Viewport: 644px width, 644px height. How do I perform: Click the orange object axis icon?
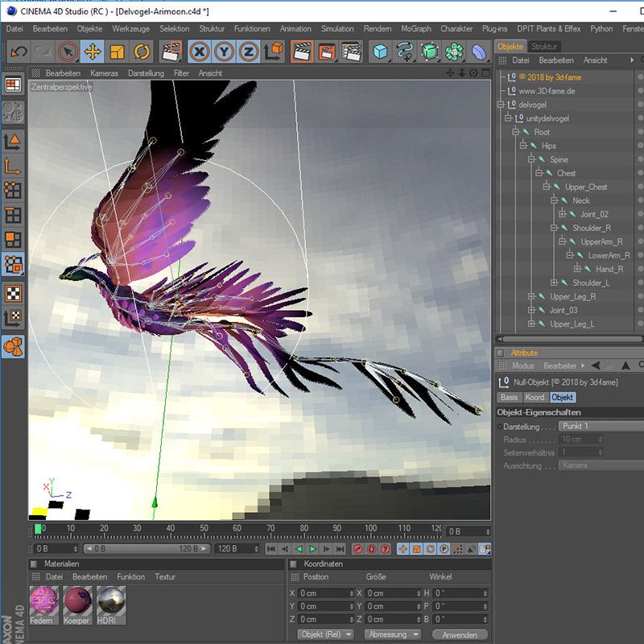coord(13,167)
